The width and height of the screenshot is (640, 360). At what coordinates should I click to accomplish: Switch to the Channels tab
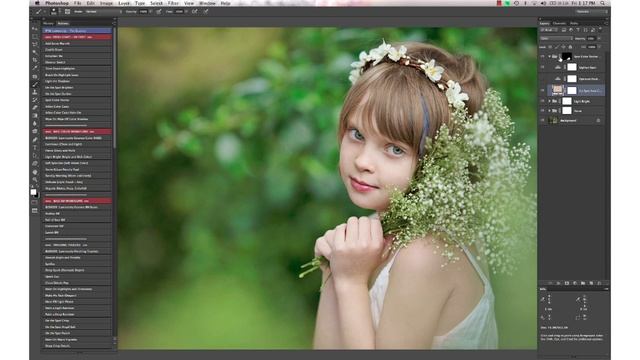coord(559,23)
